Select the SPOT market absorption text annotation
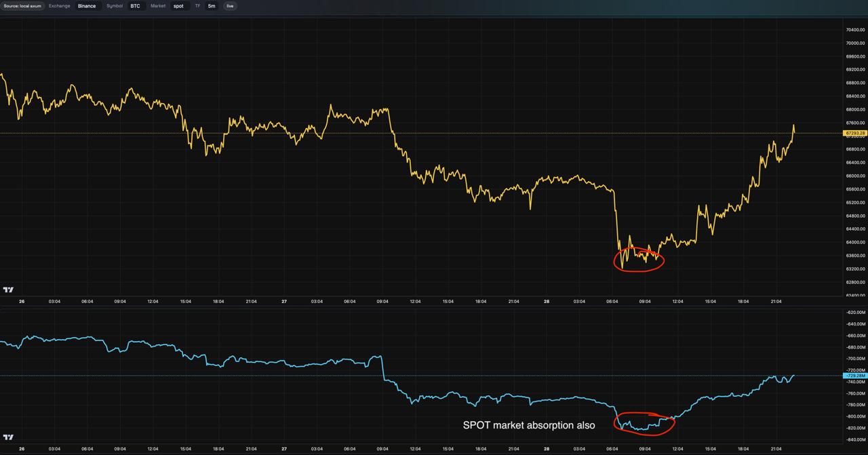868x455 pixels. (529, 425)
